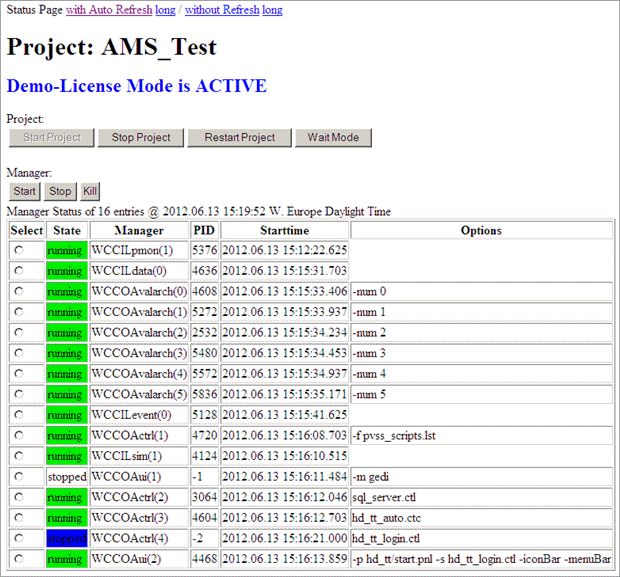620x577 pixels.
Task: Select radio button for WCCILevent(0)
Action: (19, 415)
